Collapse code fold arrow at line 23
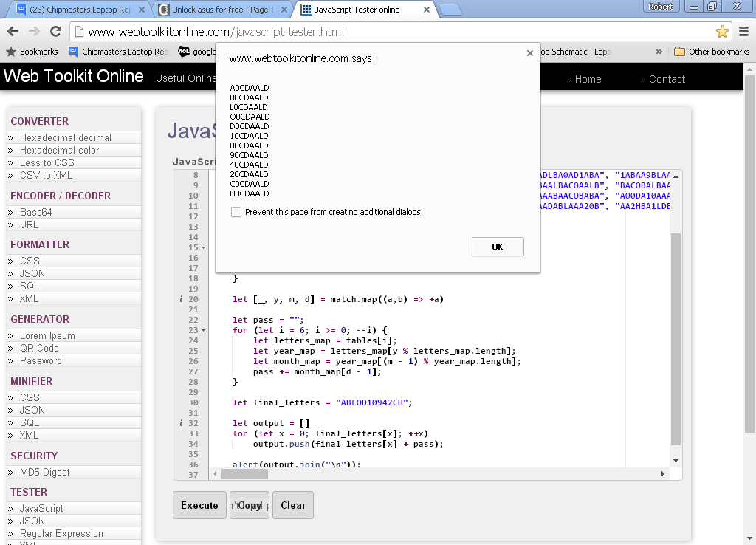756x545 pixels. pos(203,331)
